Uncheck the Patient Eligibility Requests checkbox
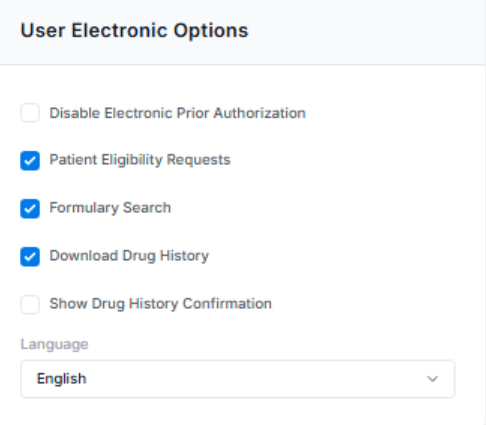 point(30,161)
